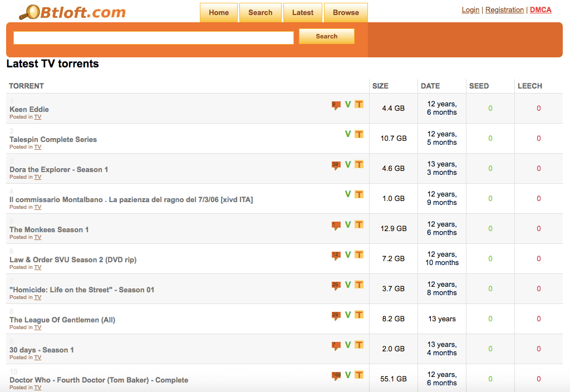Screen dimensions: 570x392
Task: Open comment bubble for The Monkees Season 1
Action: (x=336, y=226)
